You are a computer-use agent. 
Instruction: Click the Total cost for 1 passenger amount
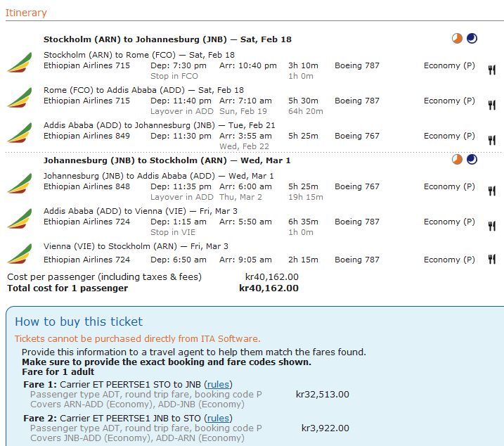pos(269,288)
